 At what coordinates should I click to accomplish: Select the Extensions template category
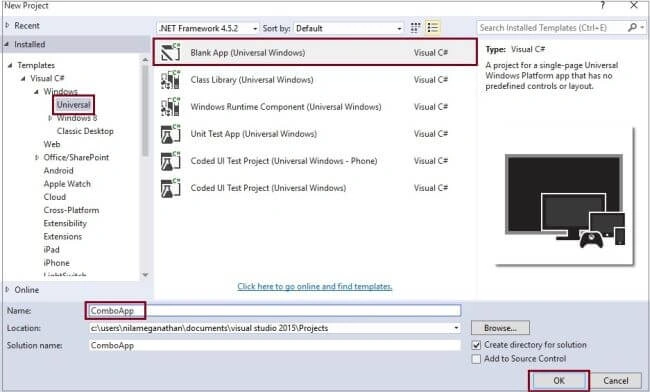[63, 237]
